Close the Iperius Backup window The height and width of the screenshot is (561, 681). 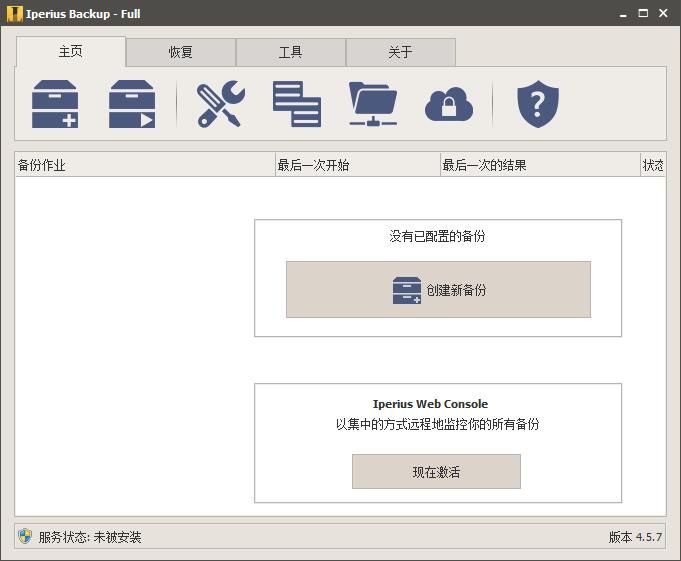(663, 13)
